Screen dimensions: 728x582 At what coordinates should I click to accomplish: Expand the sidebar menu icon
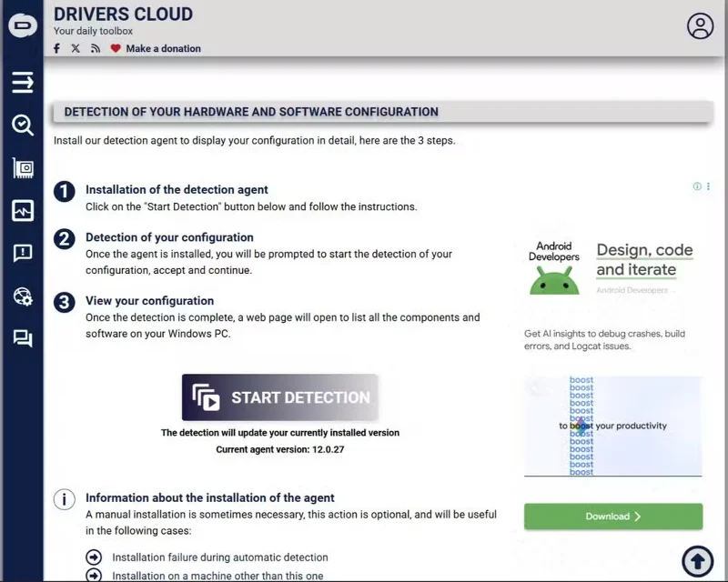click(x=22, y=82)
